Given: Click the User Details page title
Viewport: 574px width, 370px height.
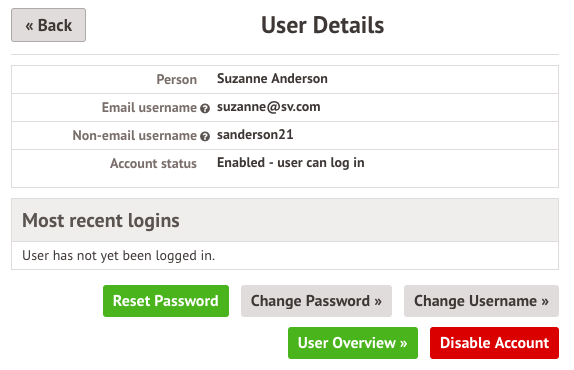Looking at the screenshot, I should coord(323,25).
